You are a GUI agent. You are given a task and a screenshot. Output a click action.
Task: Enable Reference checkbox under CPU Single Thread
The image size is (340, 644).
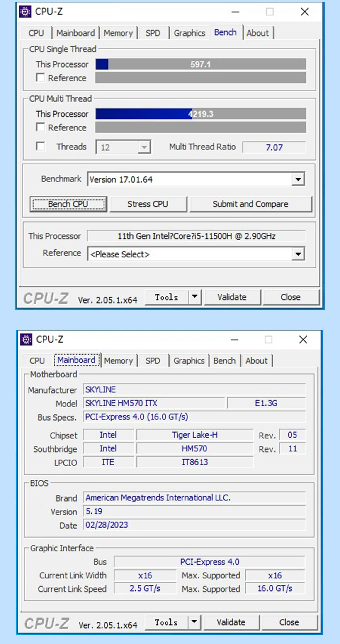(x=41, y=78)
